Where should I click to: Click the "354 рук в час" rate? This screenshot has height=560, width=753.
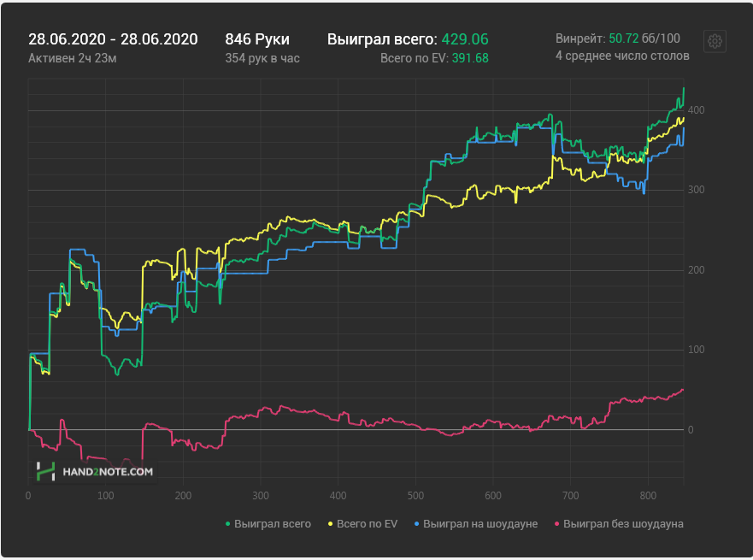262,58
